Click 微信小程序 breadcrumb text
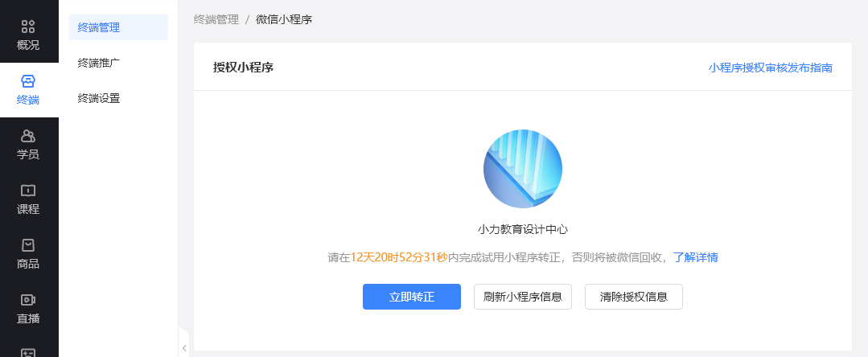Screen dimensions: 868x357 [284, 20]
